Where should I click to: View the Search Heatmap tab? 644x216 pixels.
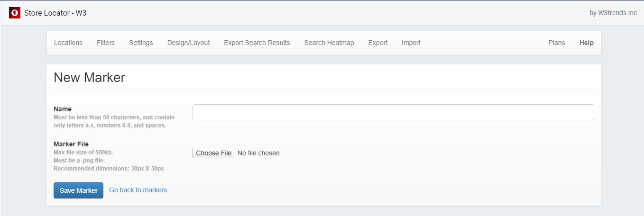[329, 43]
